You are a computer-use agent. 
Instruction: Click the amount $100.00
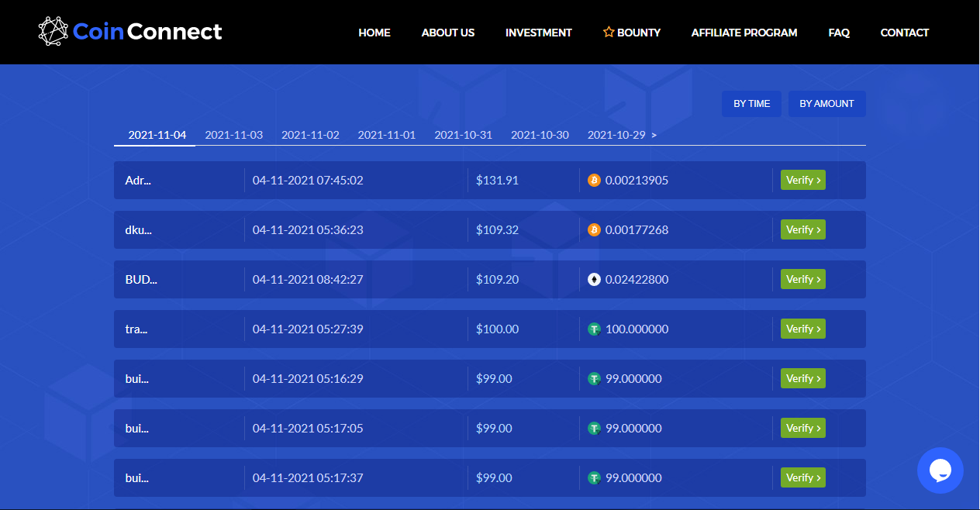pyautogui.click(x=498, y=329)
